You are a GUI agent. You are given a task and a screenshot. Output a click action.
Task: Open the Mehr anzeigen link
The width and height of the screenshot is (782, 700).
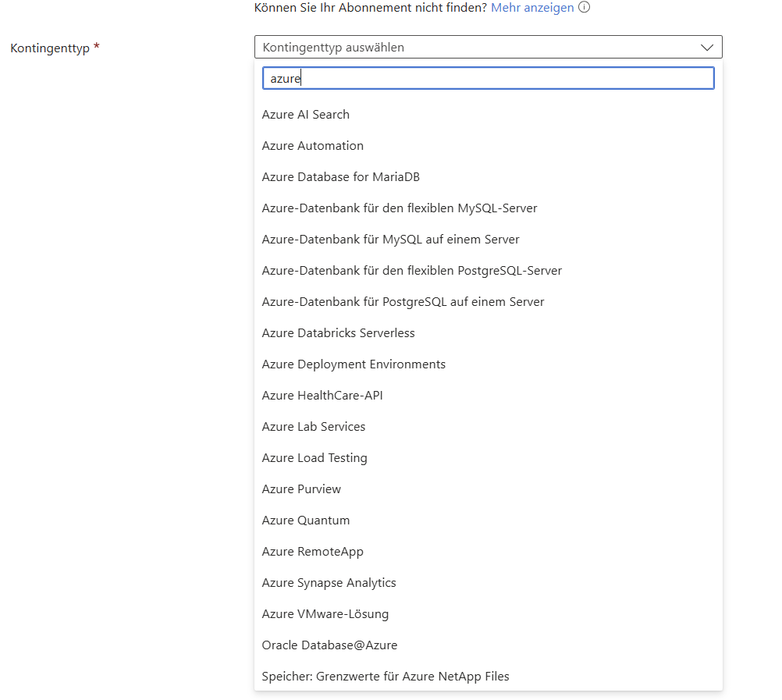click(532, 8)
